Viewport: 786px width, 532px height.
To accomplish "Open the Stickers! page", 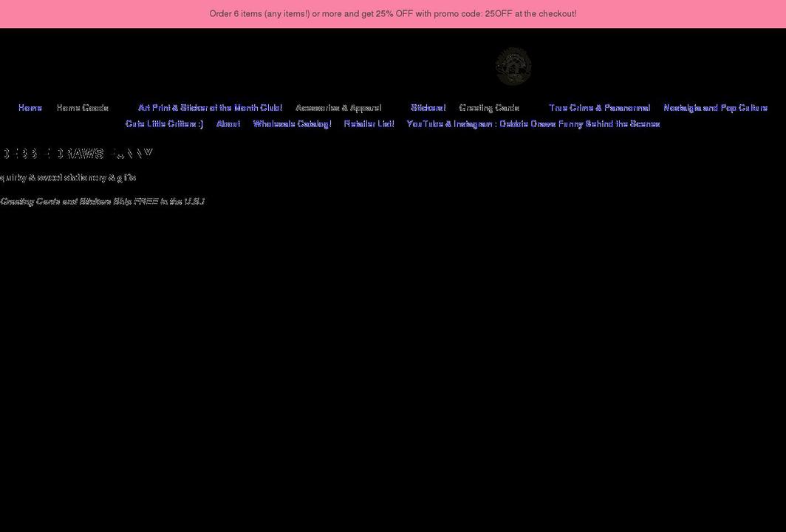I will [428, 108].
